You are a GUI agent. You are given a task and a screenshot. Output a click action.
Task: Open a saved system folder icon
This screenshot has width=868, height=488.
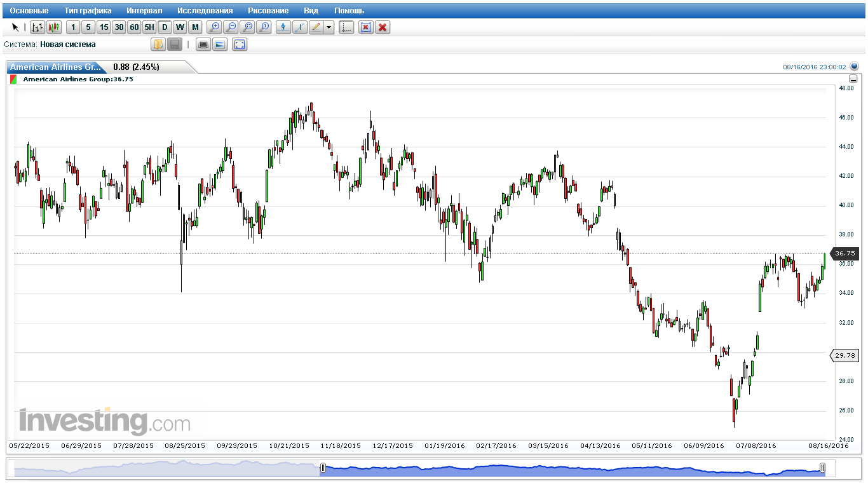click(158, 44)
